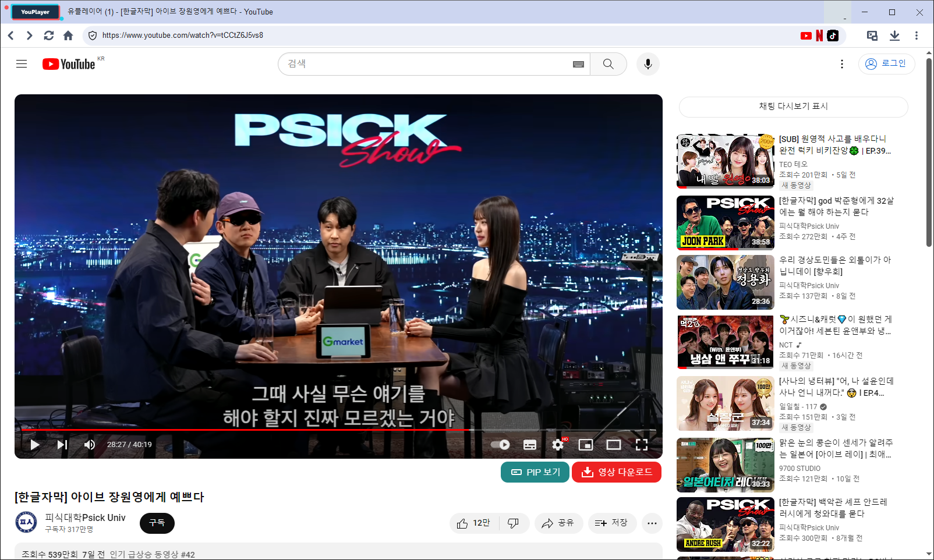Click the PIP 보기 button

[535, 472]
